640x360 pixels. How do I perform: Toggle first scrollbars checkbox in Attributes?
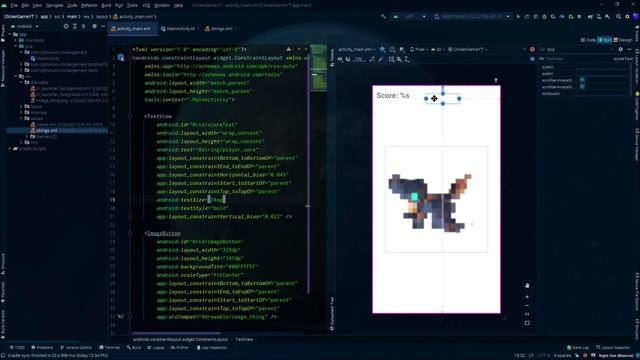click(582, 80)
